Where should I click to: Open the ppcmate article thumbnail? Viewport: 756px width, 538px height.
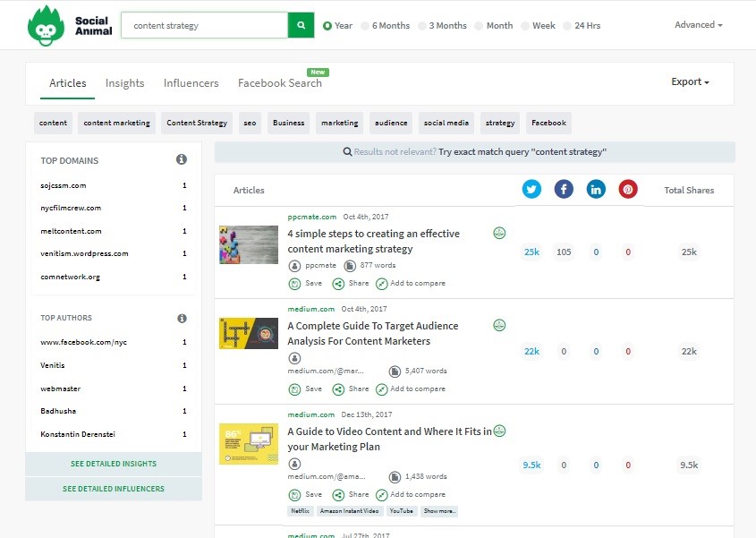(249, 244)
